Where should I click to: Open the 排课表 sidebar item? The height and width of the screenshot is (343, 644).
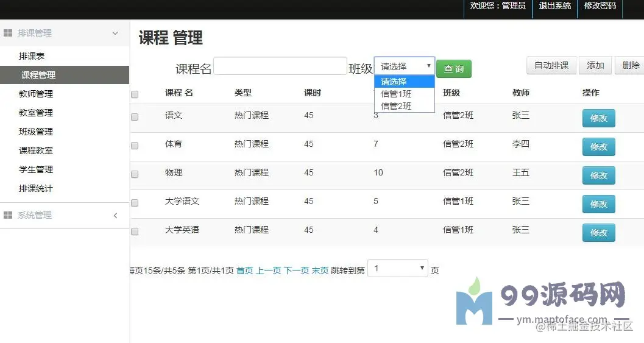click(x=32, y=56)
